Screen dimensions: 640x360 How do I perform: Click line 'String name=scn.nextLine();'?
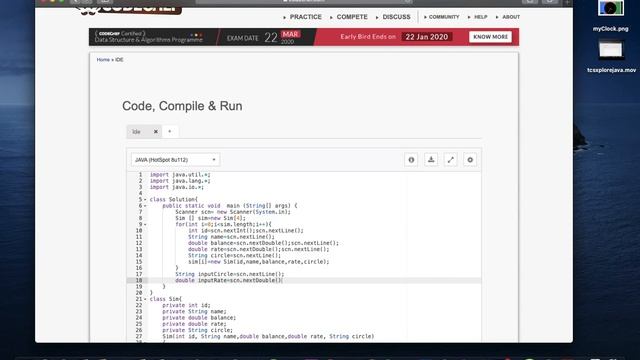(231, 237)
